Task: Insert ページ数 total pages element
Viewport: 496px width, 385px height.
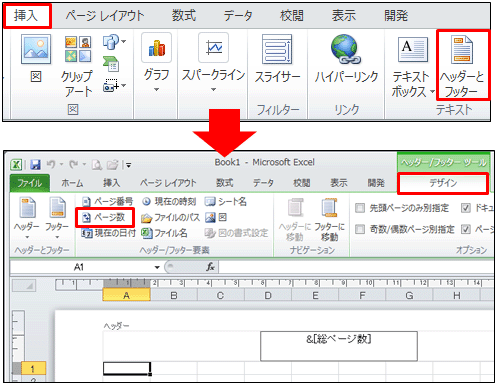Action: coord(104,217)
